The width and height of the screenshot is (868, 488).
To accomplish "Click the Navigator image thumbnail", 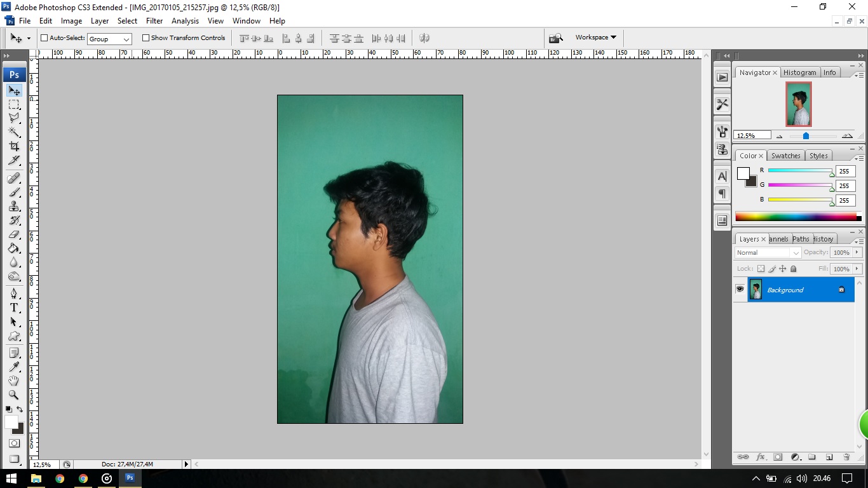I will point(799,104).
